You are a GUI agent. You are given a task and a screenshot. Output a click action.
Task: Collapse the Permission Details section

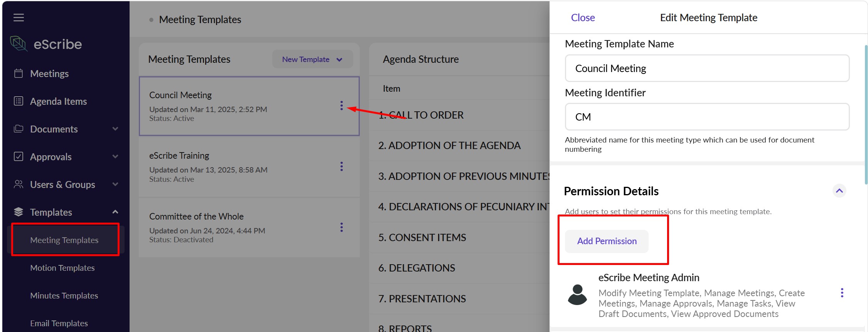coord(839,191)
